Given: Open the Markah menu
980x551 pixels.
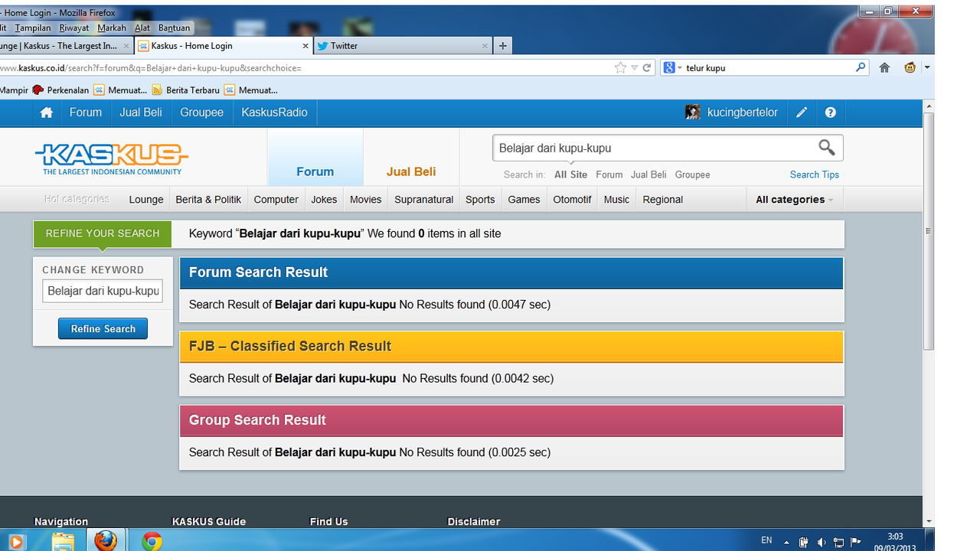Looking at the screenshot, I should 112,28.
